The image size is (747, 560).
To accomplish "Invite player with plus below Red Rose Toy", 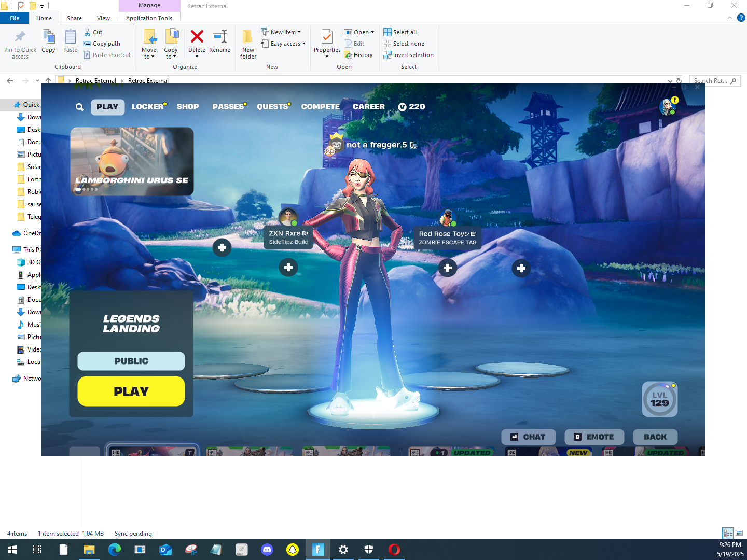I will pos(448,268).
